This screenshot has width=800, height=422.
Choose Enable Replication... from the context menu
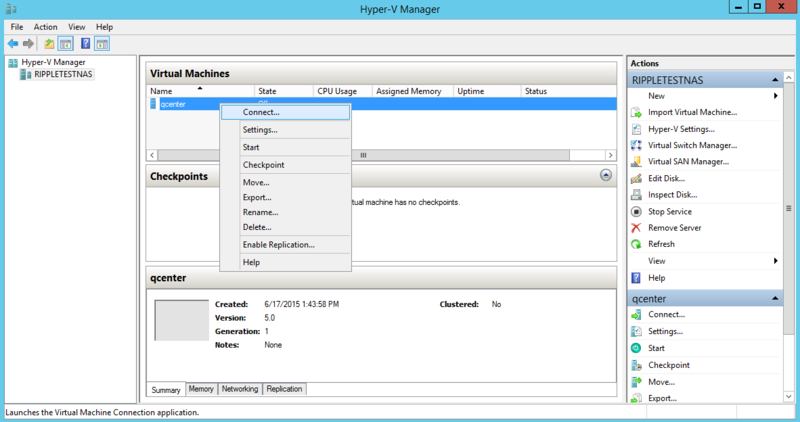click(x=285, y=244)
